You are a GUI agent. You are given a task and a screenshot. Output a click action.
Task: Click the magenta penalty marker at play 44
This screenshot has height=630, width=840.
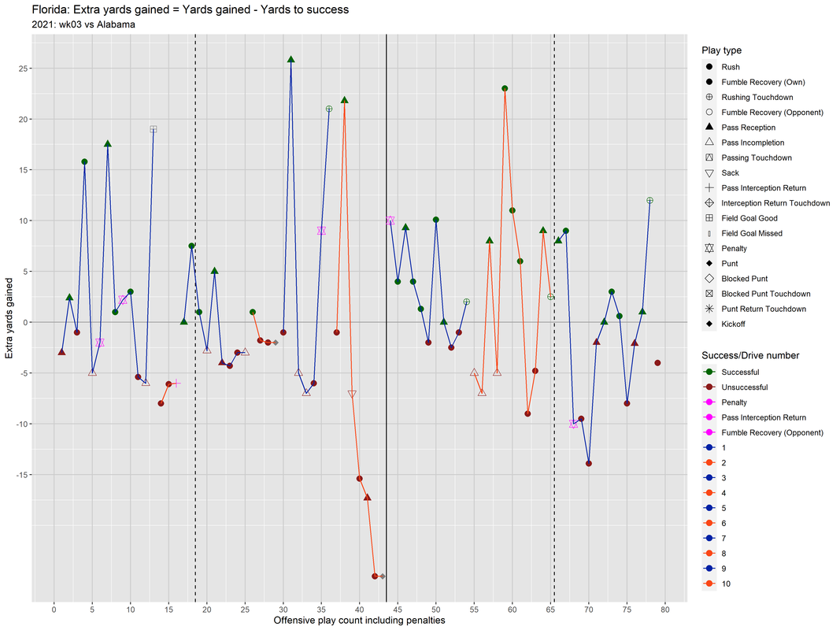click(x=390, y=220)
